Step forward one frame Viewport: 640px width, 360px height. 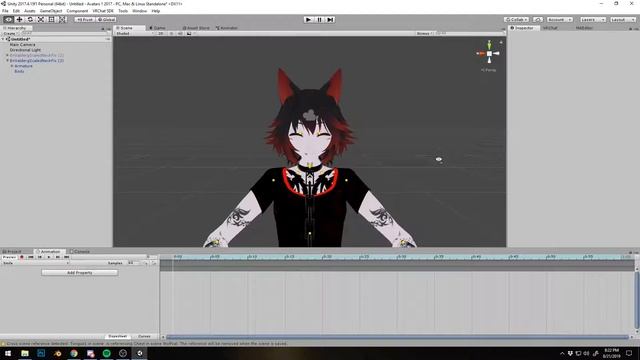330,19
